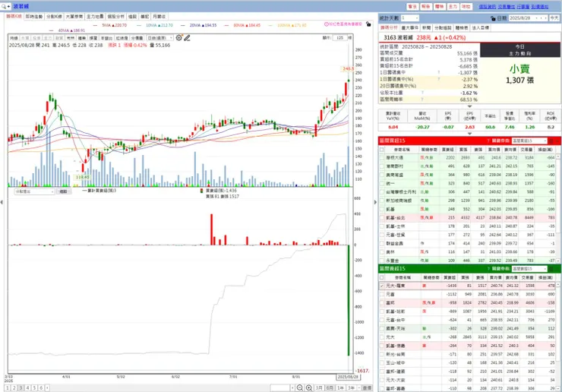Click the 主力 button in top bar

[453, 6]
